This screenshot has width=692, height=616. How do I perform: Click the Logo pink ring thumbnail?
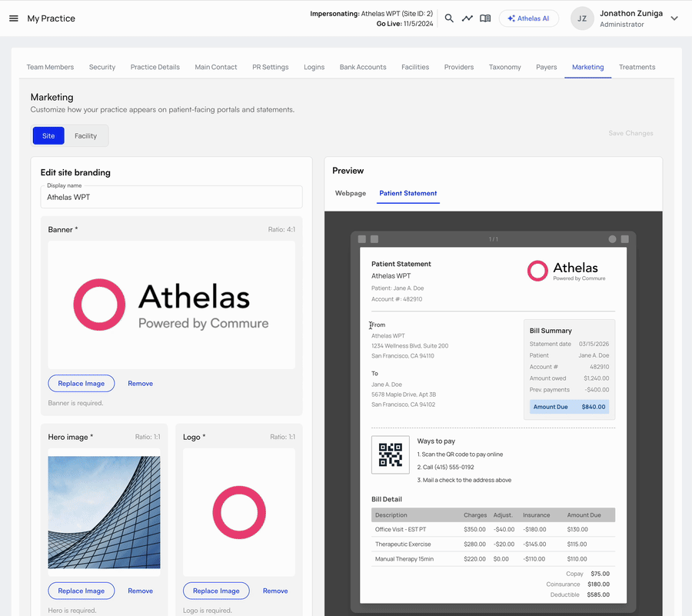click(x=239, y=512)
